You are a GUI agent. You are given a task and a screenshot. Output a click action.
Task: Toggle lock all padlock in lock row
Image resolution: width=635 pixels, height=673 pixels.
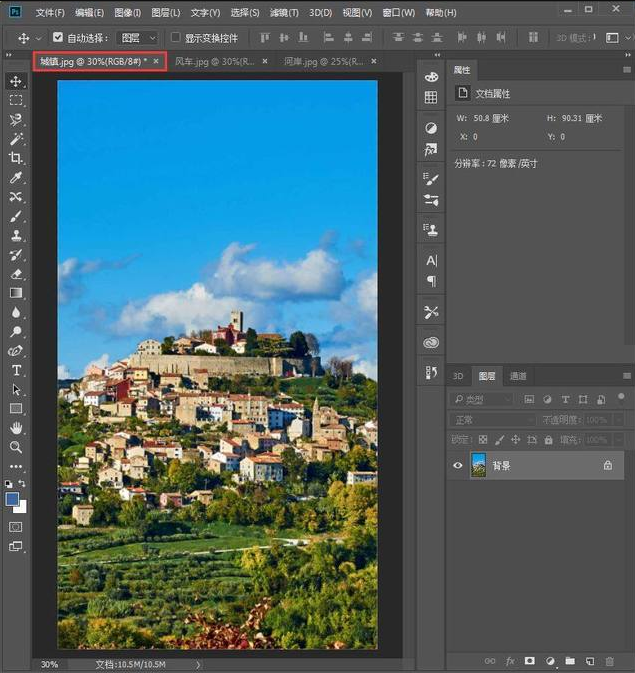pyautogui.click(x=549, y=440)
